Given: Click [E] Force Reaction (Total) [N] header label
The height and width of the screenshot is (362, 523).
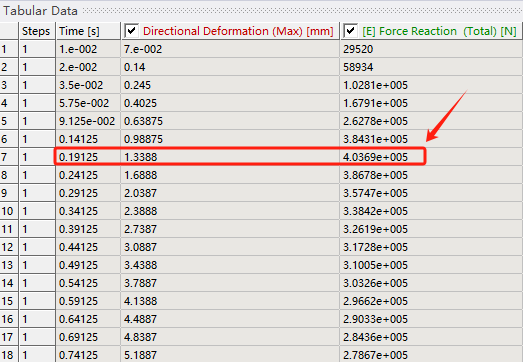Looking at the screenshot, I should point(440,31).
